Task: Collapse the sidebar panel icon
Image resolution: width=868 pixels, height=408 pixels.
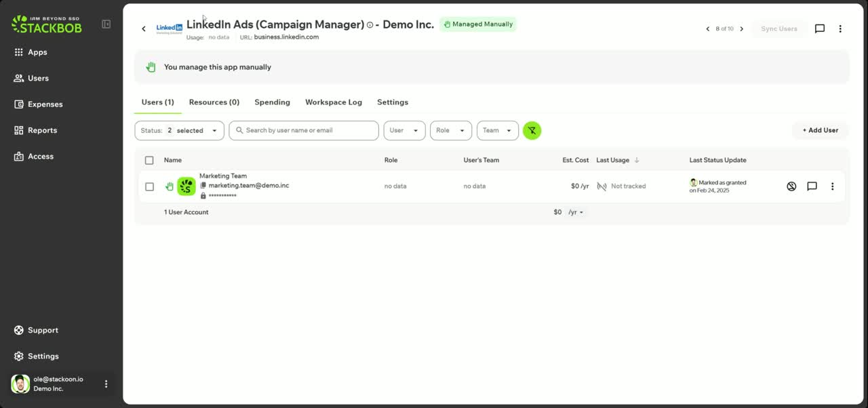Action: tap(106, 24)
